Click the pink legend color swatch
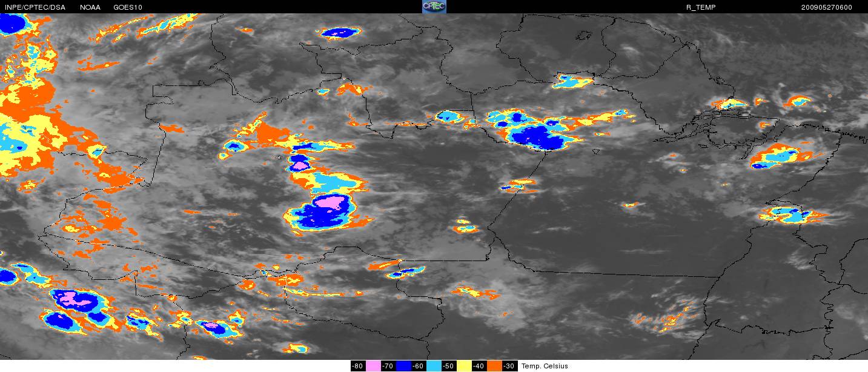Screen dimensions: 868x372 point(373,366)
